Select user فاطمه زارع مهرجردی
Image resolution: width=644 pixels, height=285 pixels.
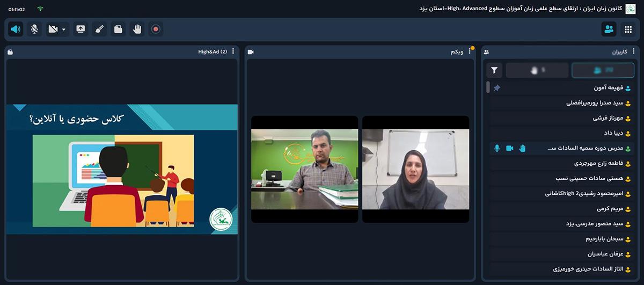click(x=562, y=163)
